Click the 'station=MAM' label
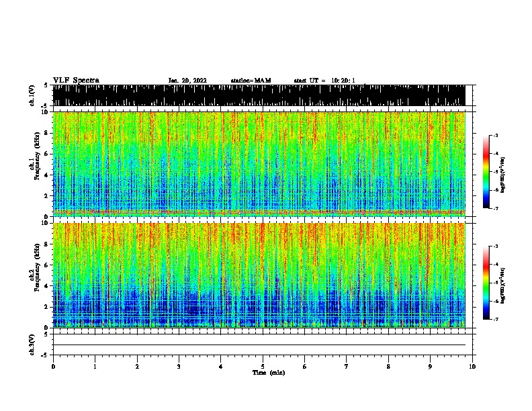The image size is (532, 411). coord(251,81)
